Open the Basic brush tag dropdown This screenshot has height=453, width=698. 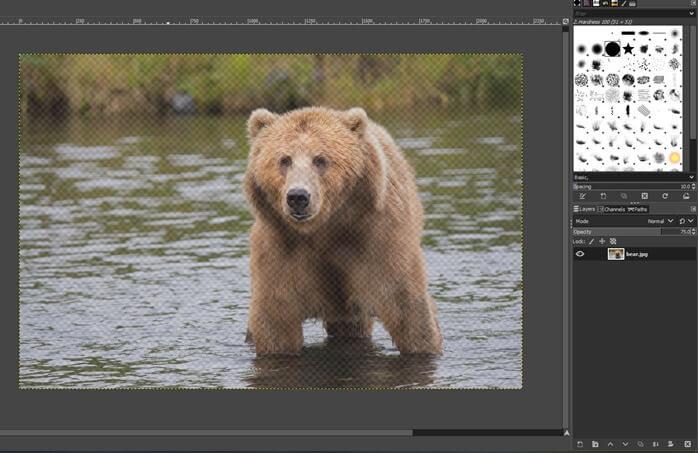pos(691,178)
